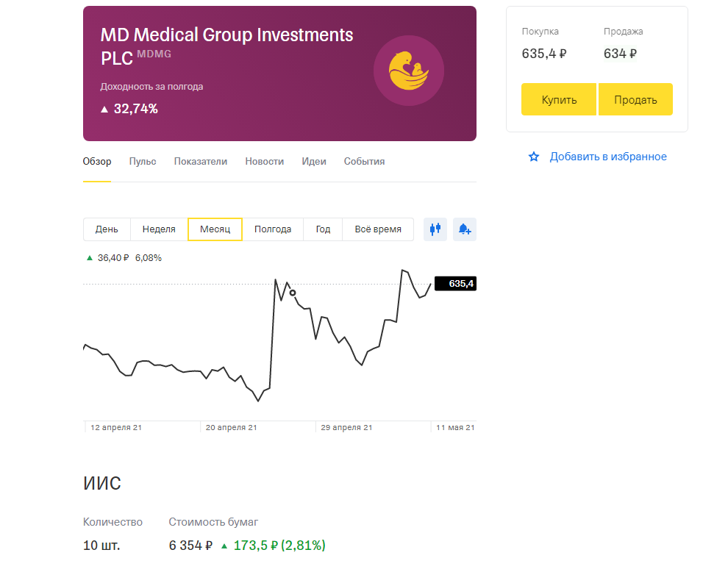Click the MD Medical Group logo
The height and width of the screenshot is (572, 728).
tap(409, 71)
